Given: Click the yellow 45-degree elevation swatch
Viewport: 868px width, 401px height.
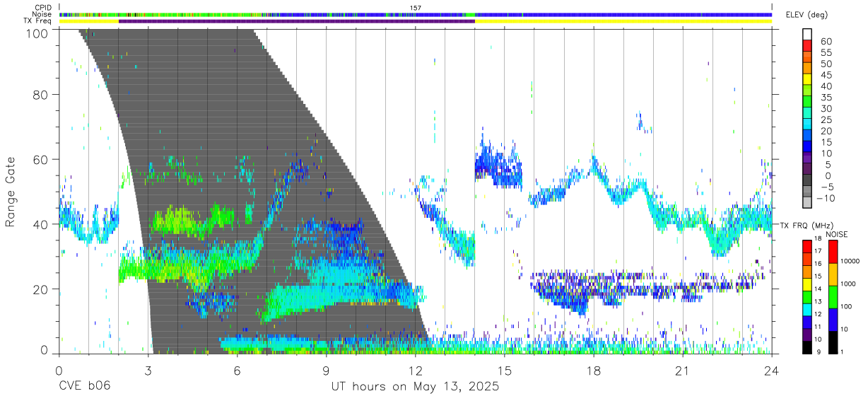Looking at the screenshot, I should pos(807,80).
